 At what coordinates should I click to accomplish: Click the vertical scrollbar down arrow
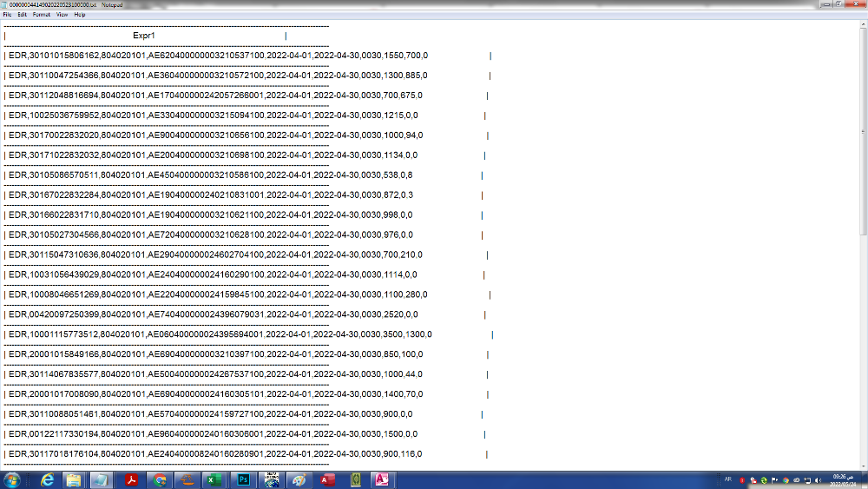click(864, 466)
